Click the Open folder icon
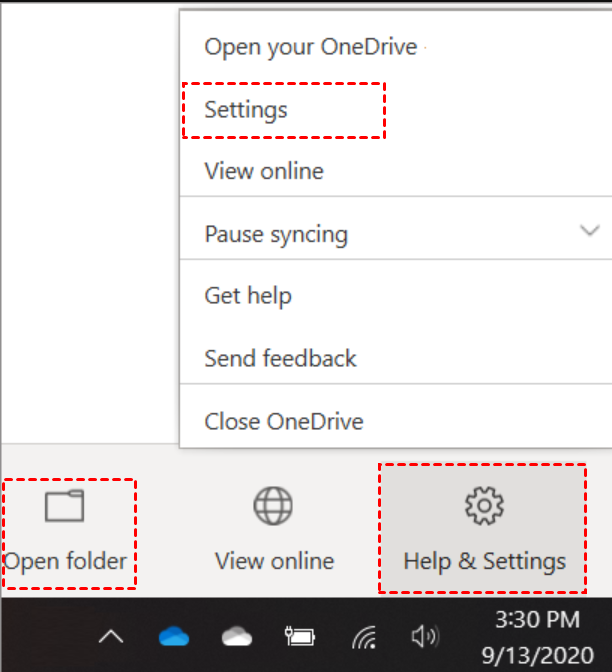 [65, 507]
